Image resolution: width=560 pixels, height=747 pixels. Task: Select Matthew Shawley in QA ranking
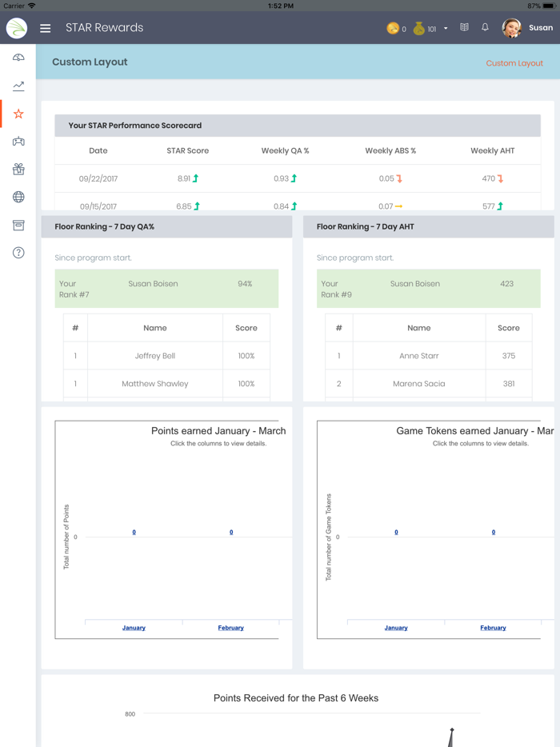[155, 384]
